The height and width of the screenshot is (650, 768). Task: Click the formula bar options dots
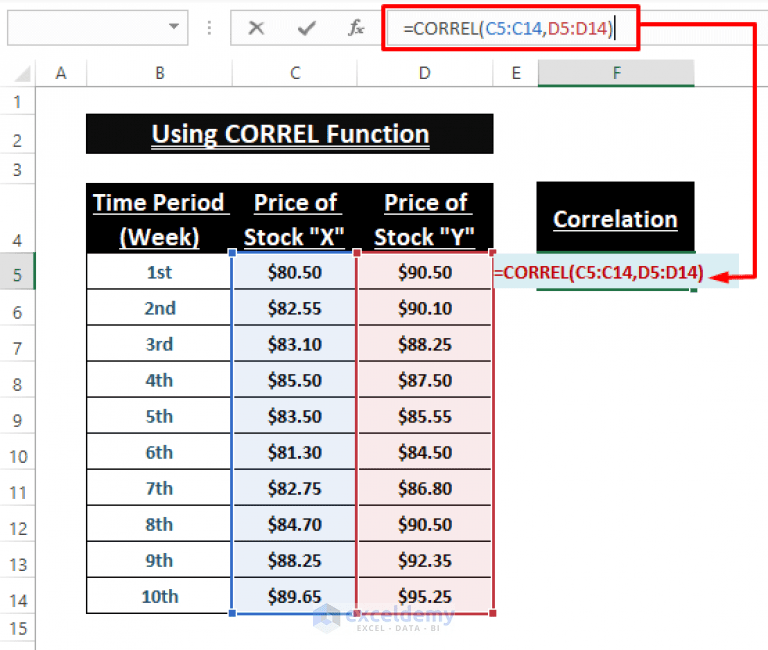pos(209,28)
